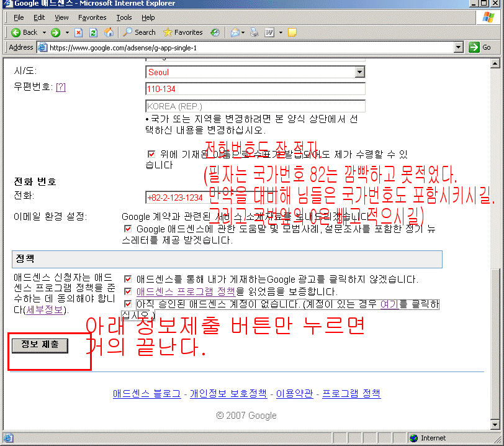Go to Home page icon
Viewport: 504px width, 446px height.
[x=109, y=32]
